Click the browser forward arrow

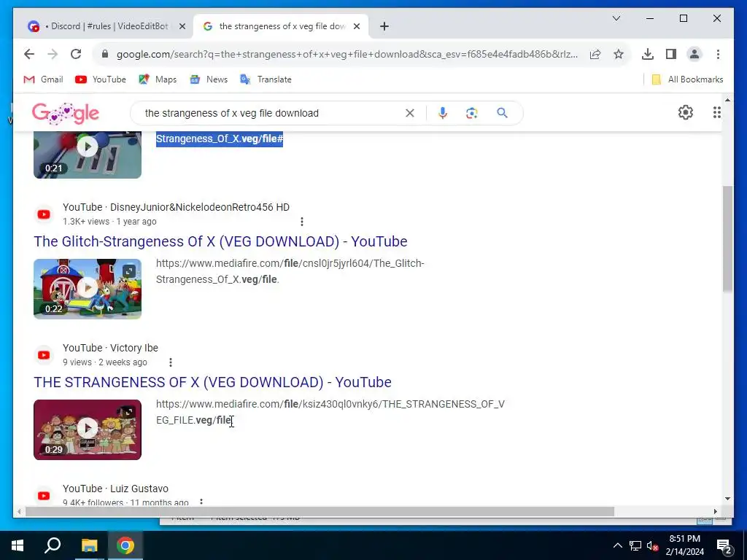click(x=53, y=54)
